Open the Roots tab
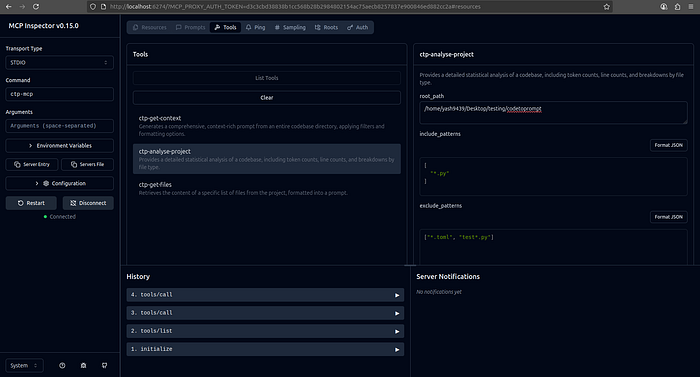This screenshot has width=700, height=377. tap(326, 27)
